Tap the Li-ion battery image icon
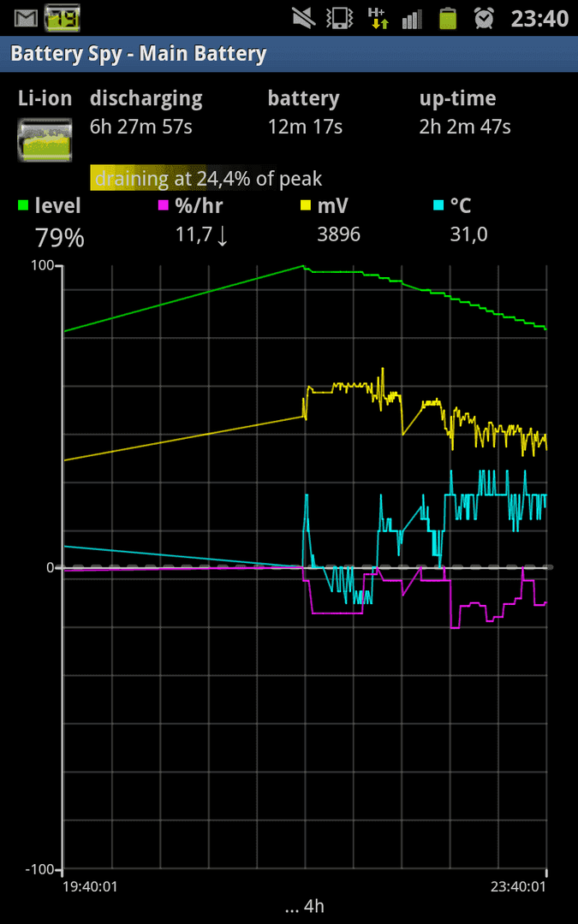578x924 pixels. click(45, 139)
